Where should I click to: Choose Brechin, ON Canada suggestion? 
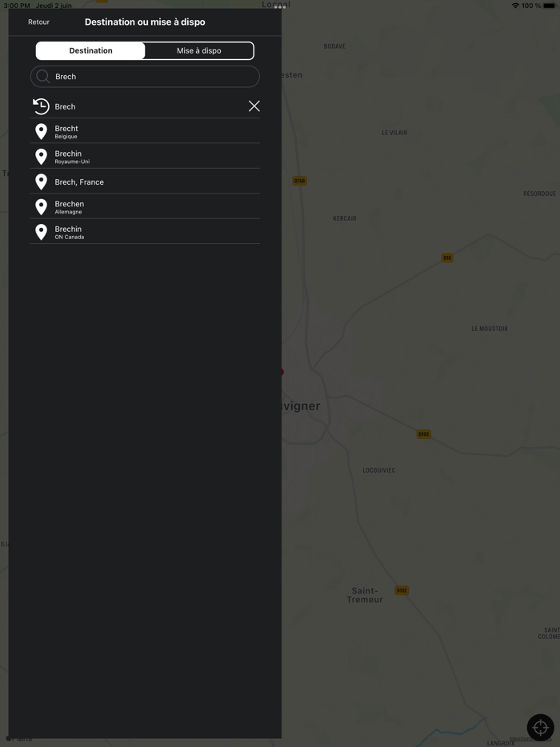pyautogui.click(x=145, y=232)
